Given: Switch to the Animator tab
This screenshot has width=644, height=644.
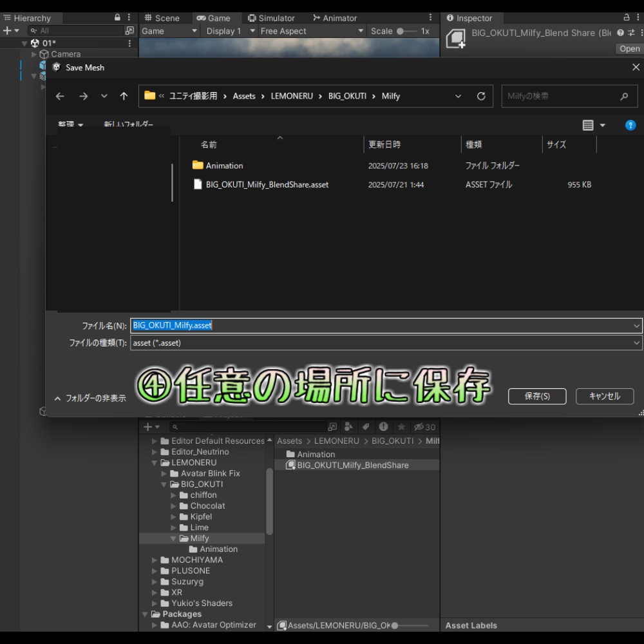Looking at the screenshot, I should click(335, 18).
